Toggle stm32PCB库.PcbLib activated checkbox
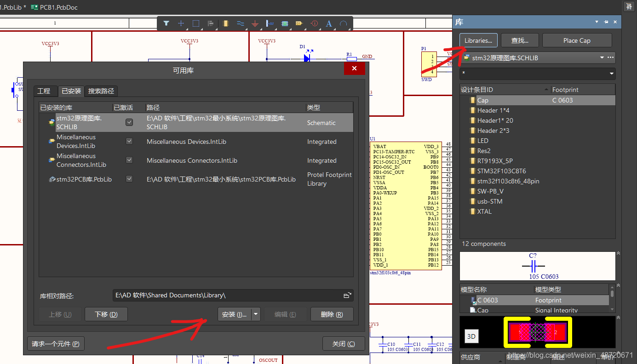637x364 pixels. [129, 179]
